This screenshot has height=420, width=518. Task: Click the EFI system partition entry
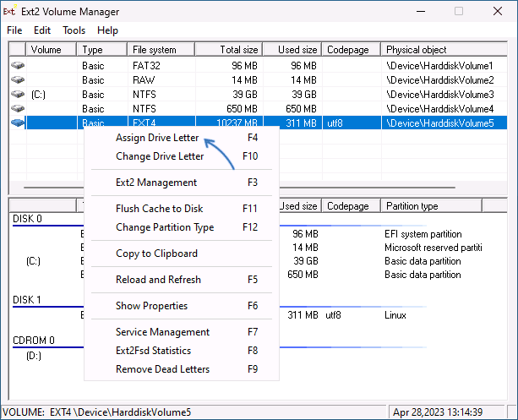point(423,234)
